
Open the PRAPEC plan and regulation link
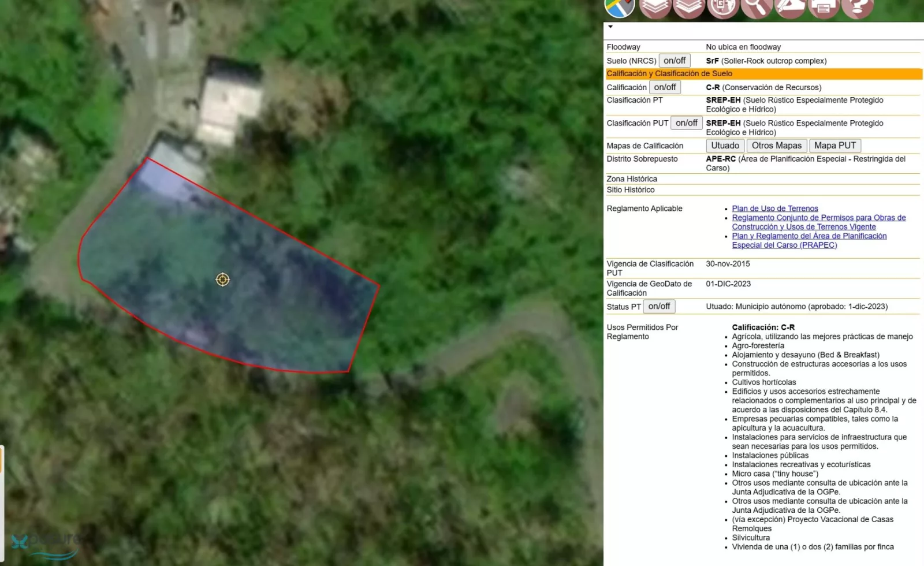pos(809,240)
